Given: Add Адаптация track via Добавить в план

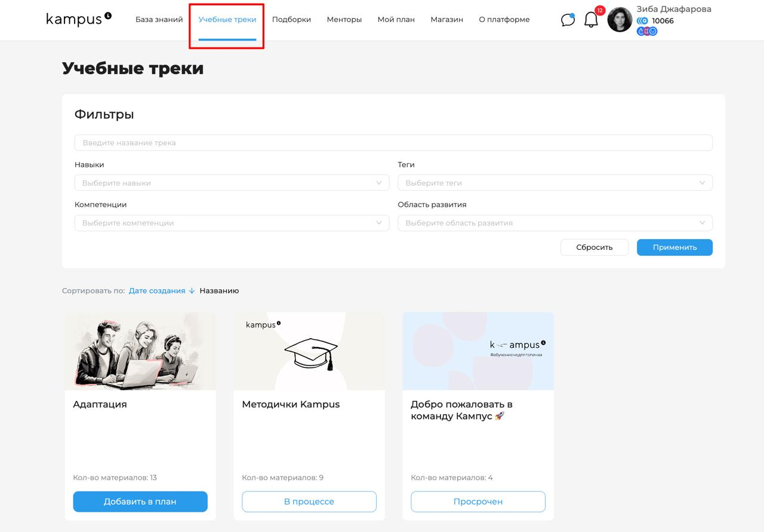Looking at the screenshot, I should click(140, 502).
